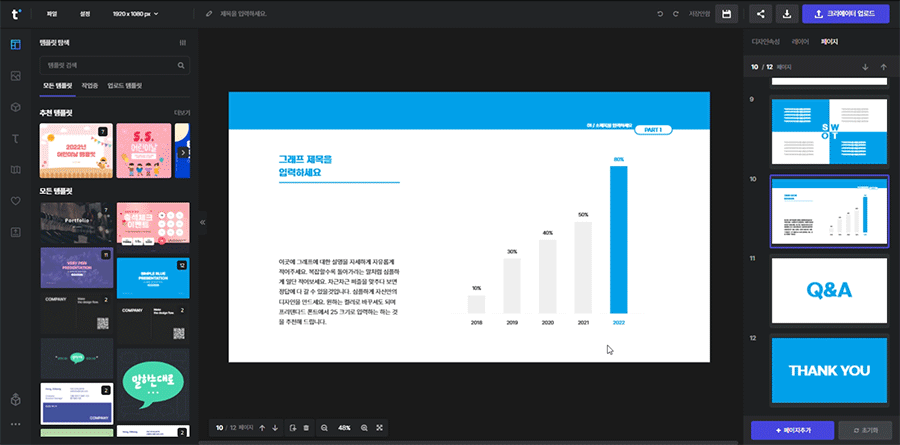Switch to the 레이어 tab
This screenshot has height=445, width=900.
[x=800, y=42]
